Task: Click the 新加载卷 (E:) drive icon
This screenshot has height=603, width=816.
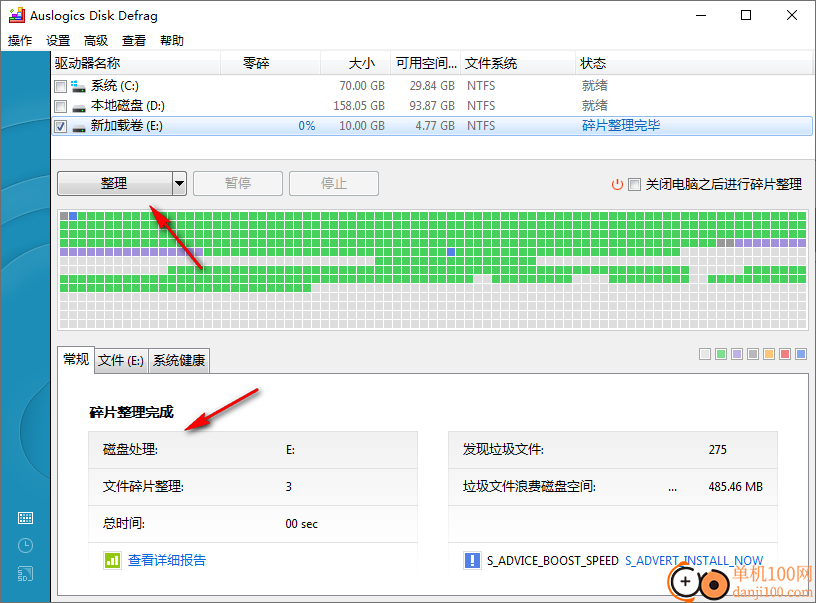Action: pos(79,127)
